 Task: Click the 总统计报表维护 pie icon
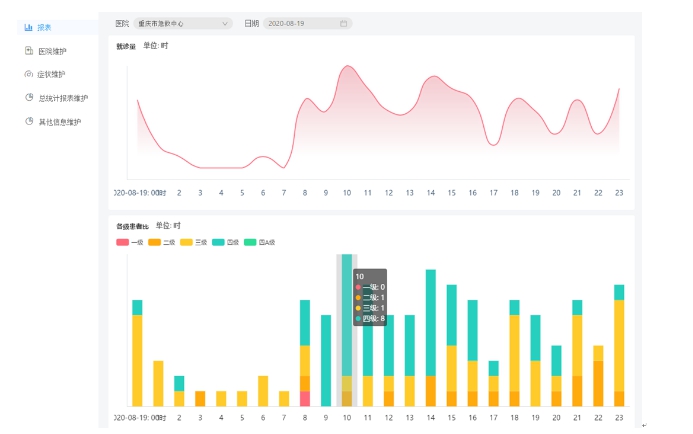(x=29, y=98)
